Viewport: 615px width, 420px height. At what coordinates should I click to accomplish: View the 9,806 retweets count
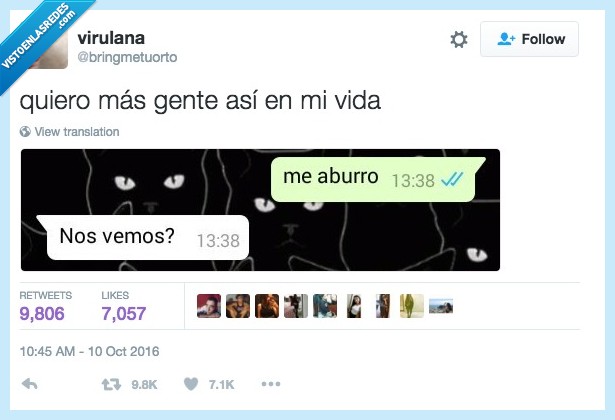42,313
